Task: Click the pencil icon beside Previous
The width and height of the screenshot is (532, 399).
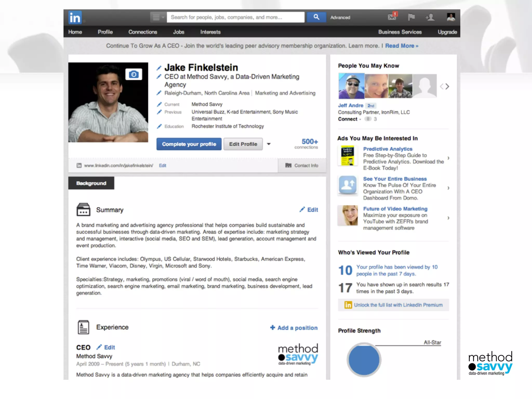Action: point(159,112)
